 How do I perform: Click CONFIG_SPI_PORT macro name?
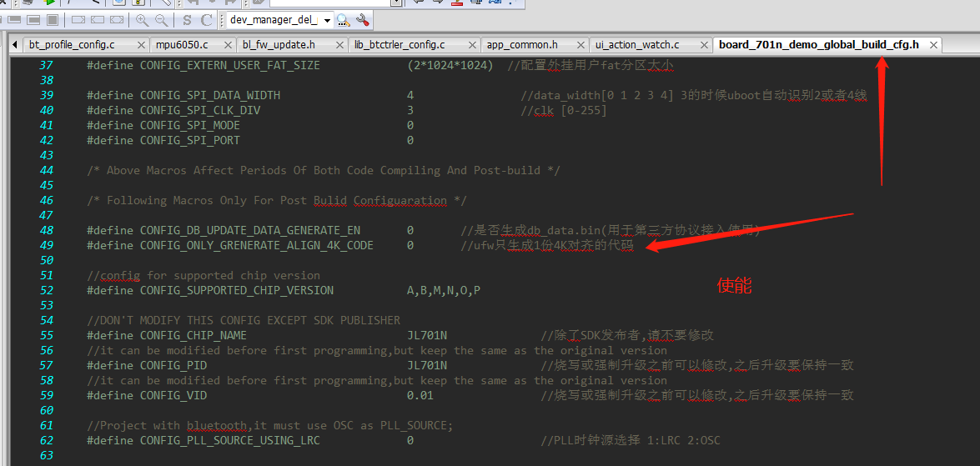190,141
